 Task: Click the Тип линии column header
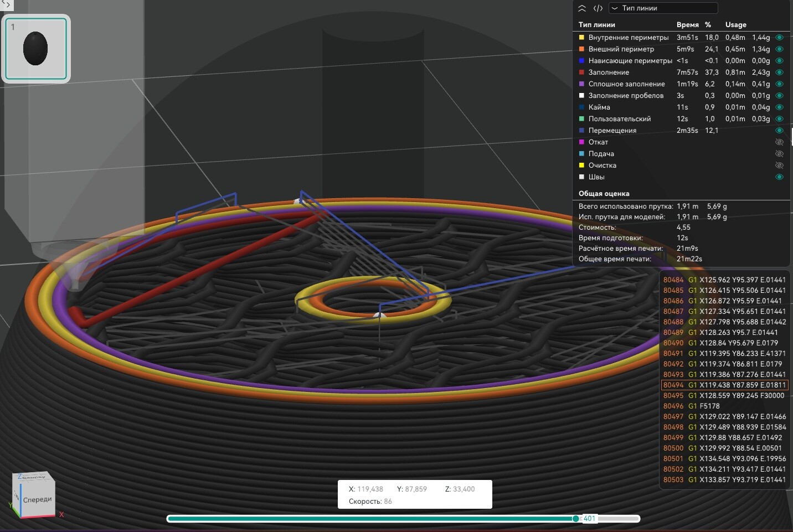(597, 25)
